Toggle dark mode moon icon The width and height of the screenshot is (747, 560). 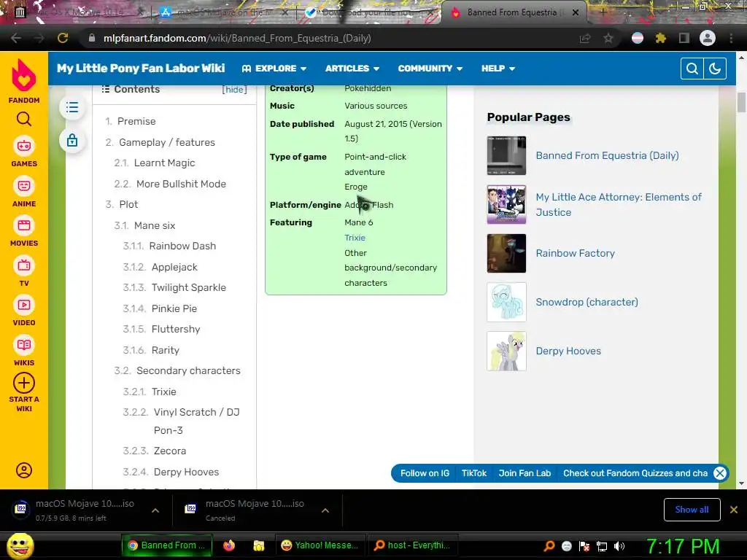point(715,69)
